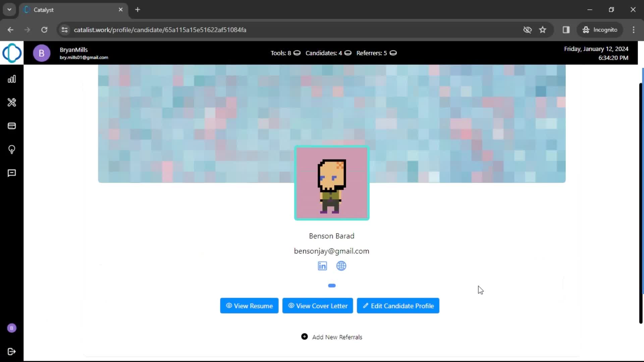Click the logout/exit icon at bottom of sidebar
Image resolution: width=644 pixels, height=362 pixels.
click(12, 351)
